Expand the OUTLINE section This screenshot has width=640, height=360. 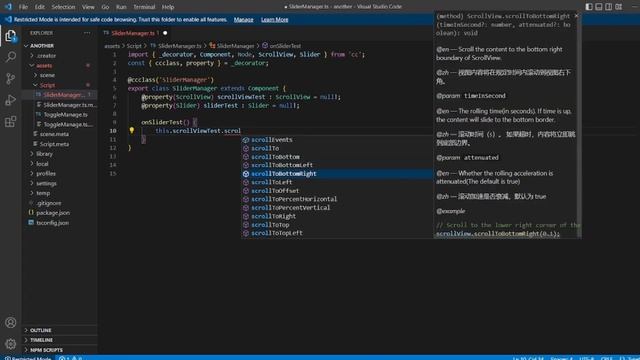coord(60,330)
